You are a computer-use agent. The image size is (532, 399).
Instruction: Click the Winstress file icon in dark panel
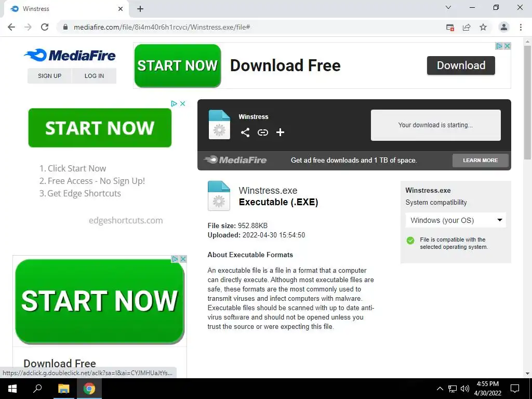click(x=219, y=125)
